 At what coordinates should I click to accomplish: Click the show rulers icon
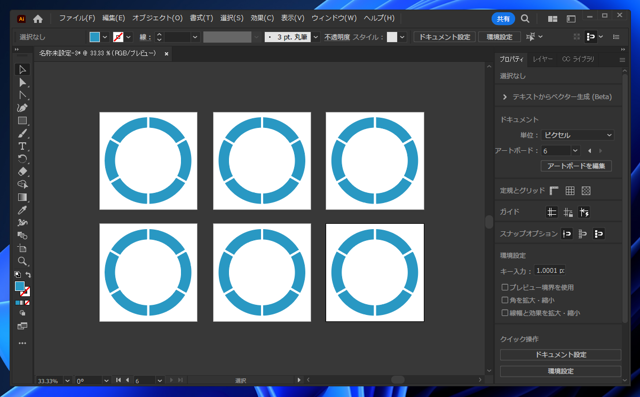click(554, 191)
